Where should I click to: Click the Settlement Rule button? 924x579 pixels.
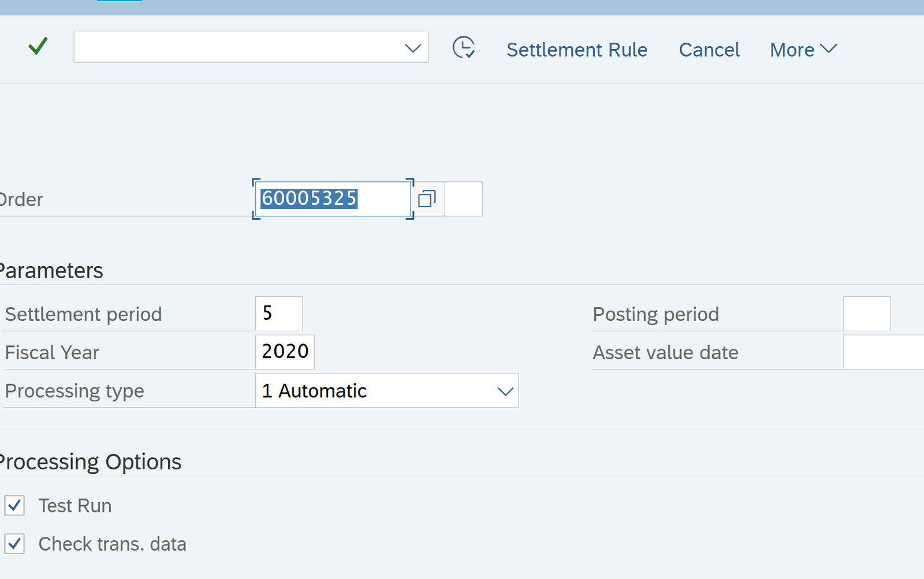pyautogui.click(x=577, y=50)
